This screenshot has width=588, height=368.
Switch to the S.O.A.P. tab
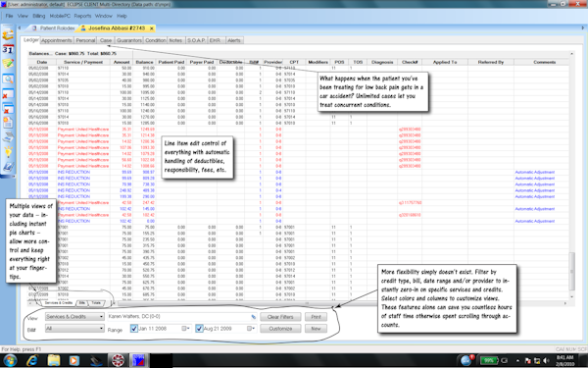(x=196, y=40)
